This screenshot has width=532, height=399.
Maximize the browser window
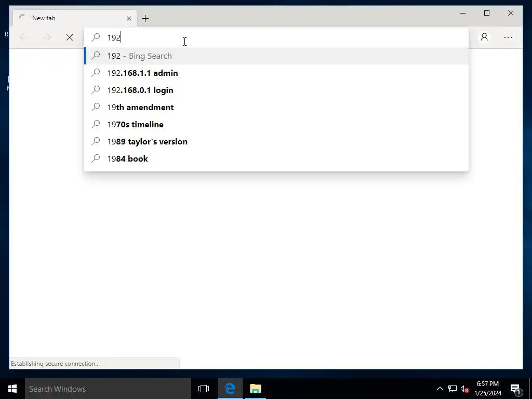coord(486,13)
